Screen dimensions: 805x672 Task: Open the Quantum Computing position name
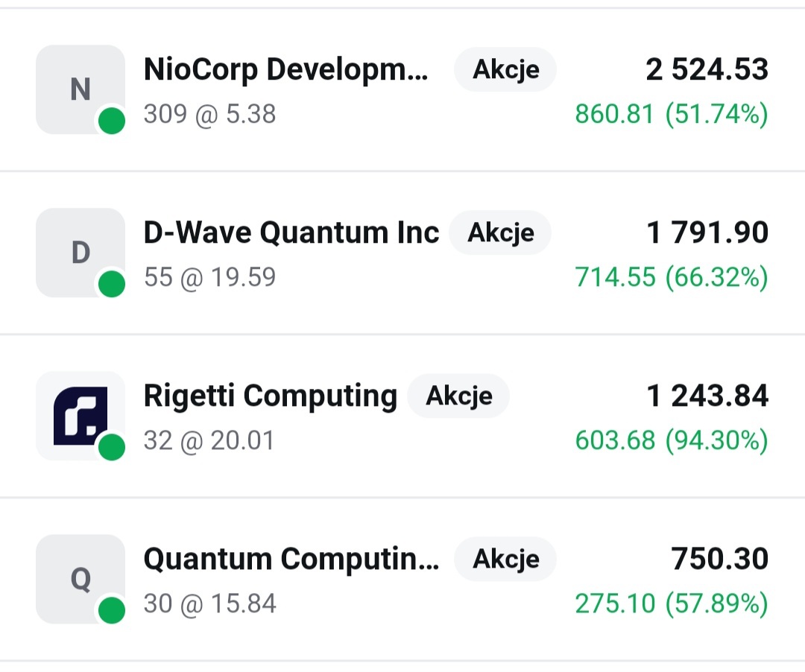point(291,559)
